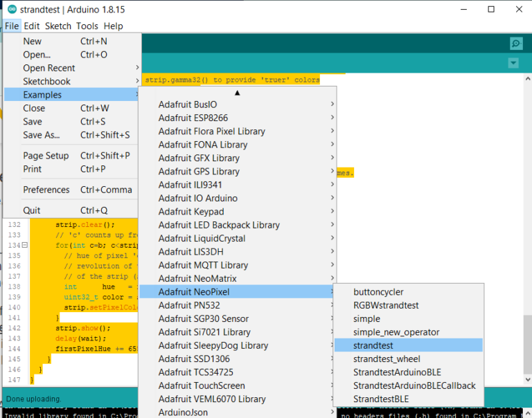Screen dimensions: 532x418
Task: Open Adafruit IO Arduino examples submenu
Action: click(238, 198)
